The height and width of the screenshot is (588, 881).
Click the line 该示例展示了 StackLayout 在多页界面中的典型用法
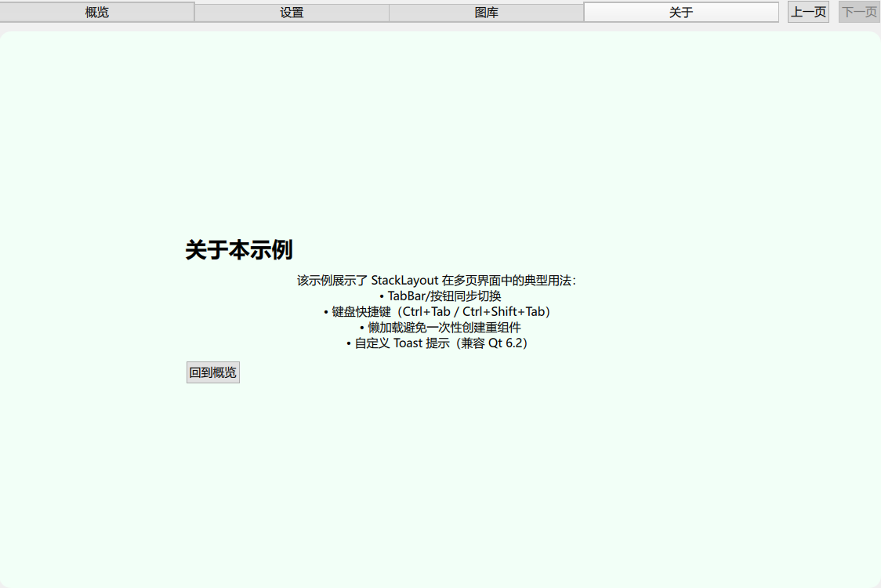click(x=437, y=281)
